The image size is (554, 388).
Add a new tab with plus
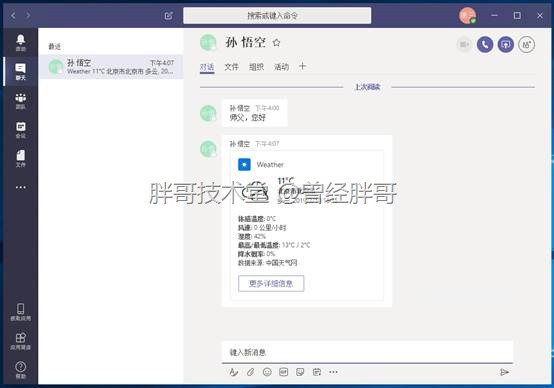pyautogui.click(x=302, y=66)
